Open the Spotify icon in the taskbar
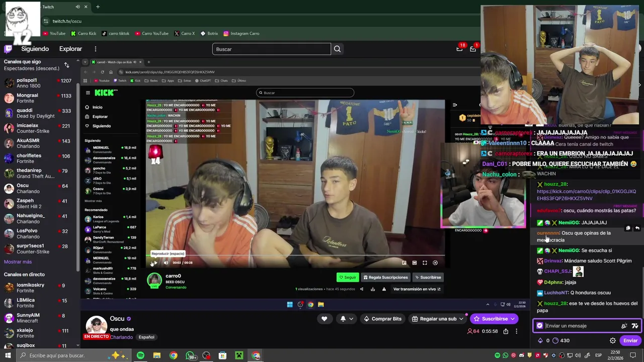Viewport: 644px width, 362px height. coord(140,355)
